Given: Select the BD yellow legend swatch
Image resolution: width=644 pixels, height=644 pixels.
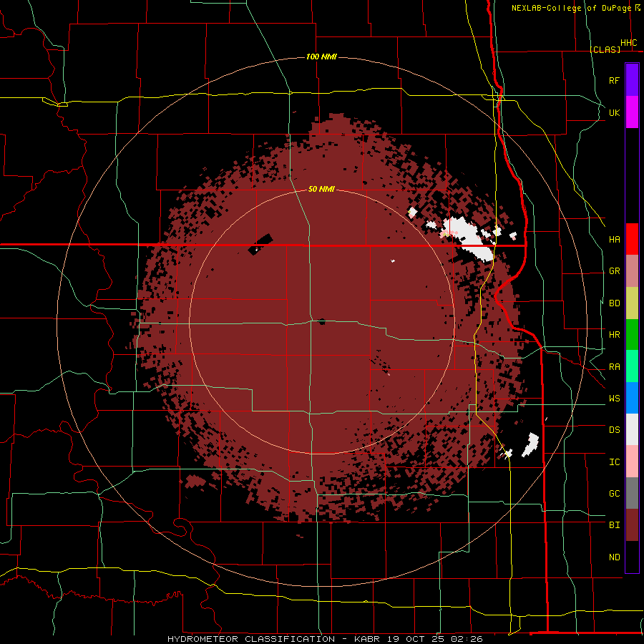Looking at the screenshot, I should click(x=632, y=303).
